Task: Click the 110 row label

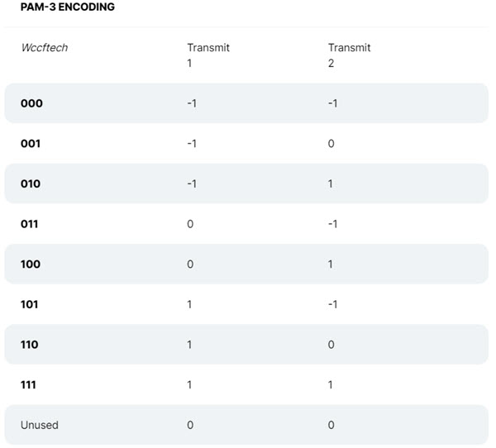Action: pyautogui.click(x=30, y=345)
